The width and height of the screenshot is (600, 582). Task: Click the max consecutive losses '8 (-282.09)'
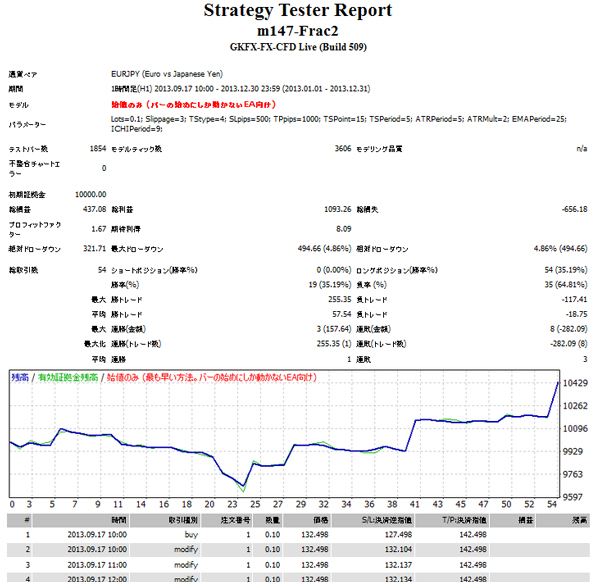pos(569,329)
